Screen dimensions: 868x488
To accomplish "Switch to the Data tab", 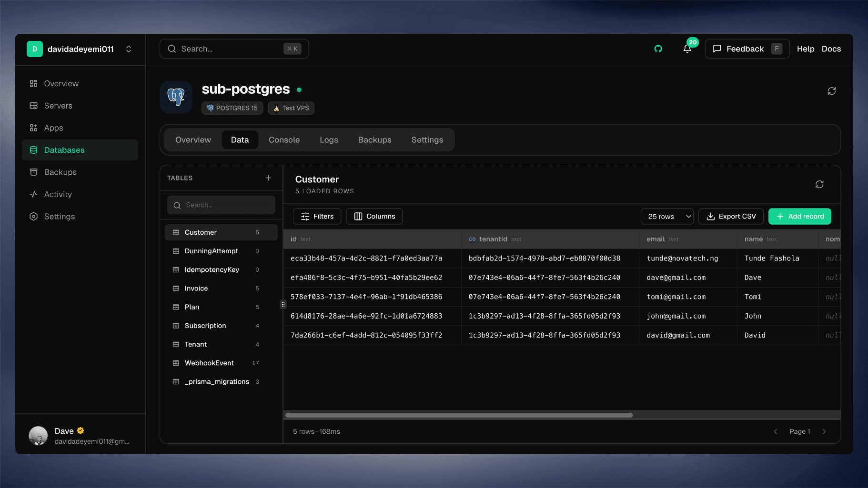I will click(x=240, y=139).
